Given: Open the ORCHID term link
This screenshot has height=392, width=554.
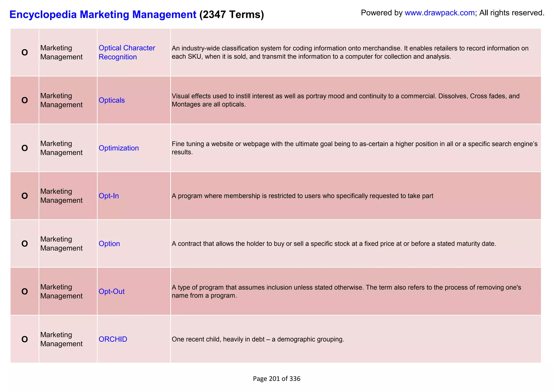Looking at the screenshot, I should (x=113, y=339).
